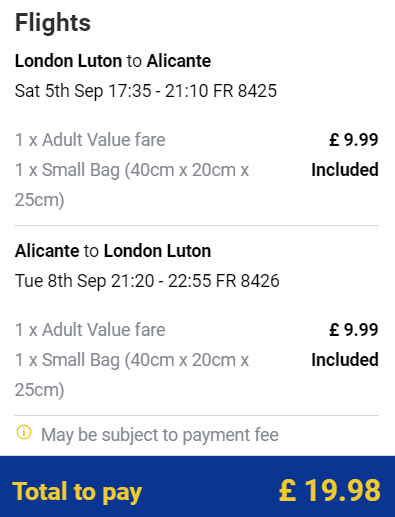Click return flight details Tue 8th Sep

(147, 281)
